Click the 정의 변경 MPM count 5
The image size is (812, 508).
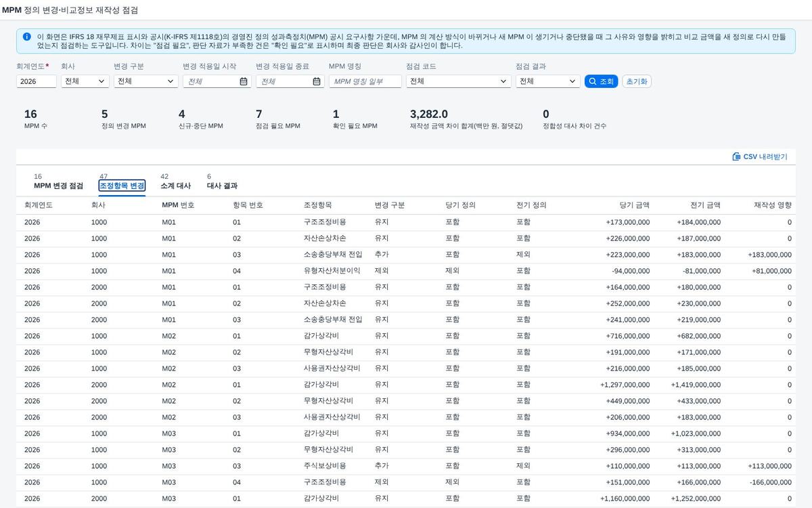pyautogui.click(x=105, y=114)
